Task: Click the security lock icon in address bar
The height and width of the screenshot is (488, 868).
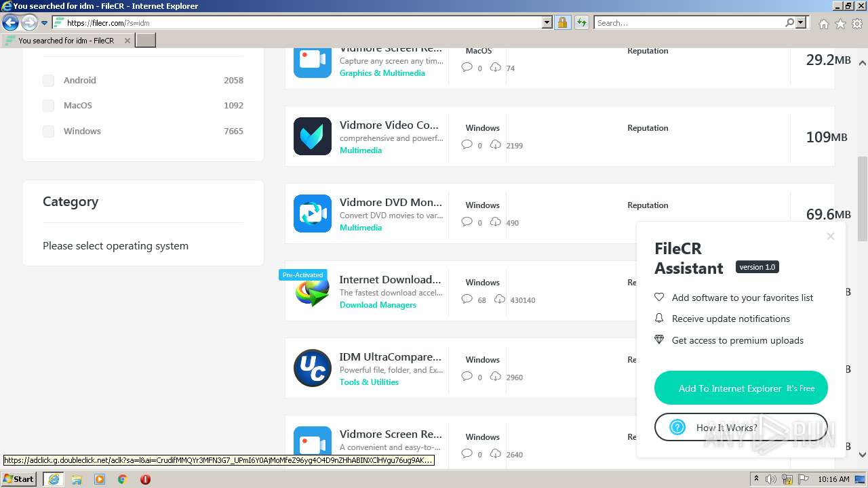Action: pos(562,22)
